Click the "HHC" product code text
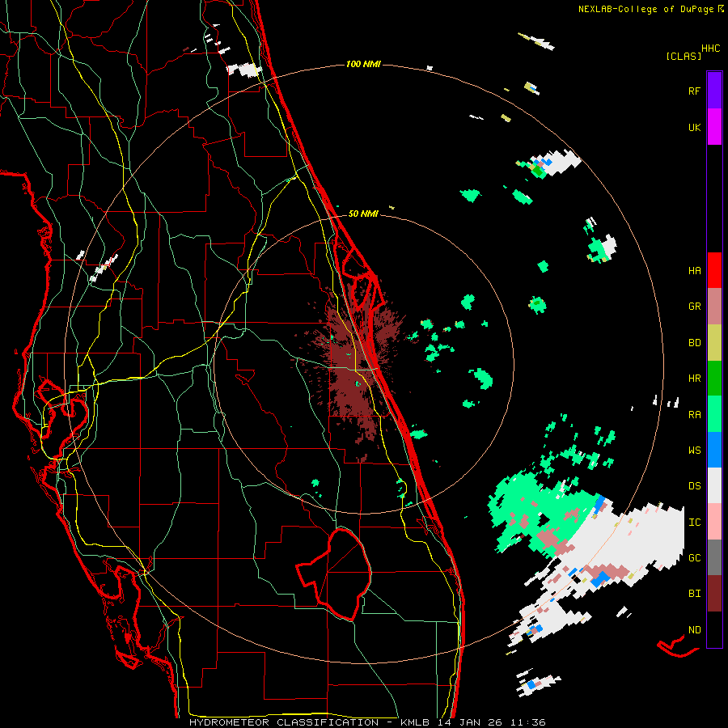The height and width of the screenshot is (728, 728). click(x=710, y=49)
